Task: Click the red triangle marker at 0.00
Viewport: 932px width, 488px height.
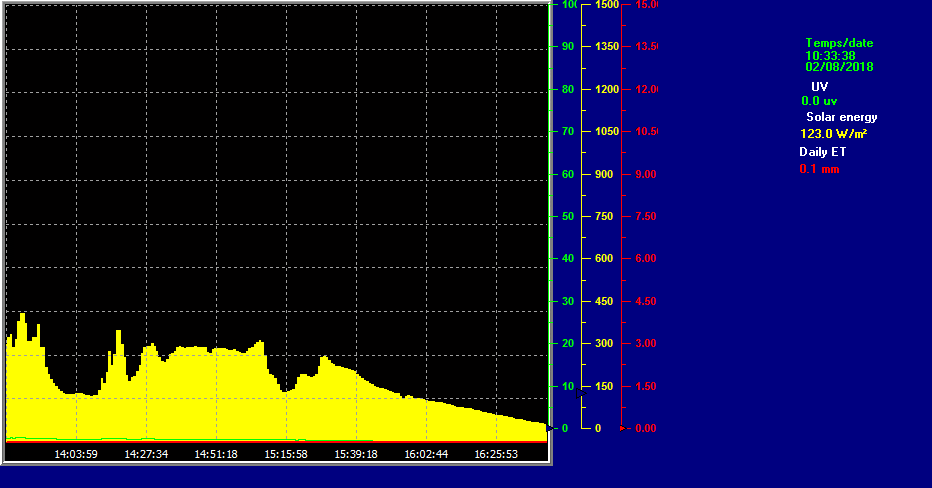Action: click(x=623, y=428)
